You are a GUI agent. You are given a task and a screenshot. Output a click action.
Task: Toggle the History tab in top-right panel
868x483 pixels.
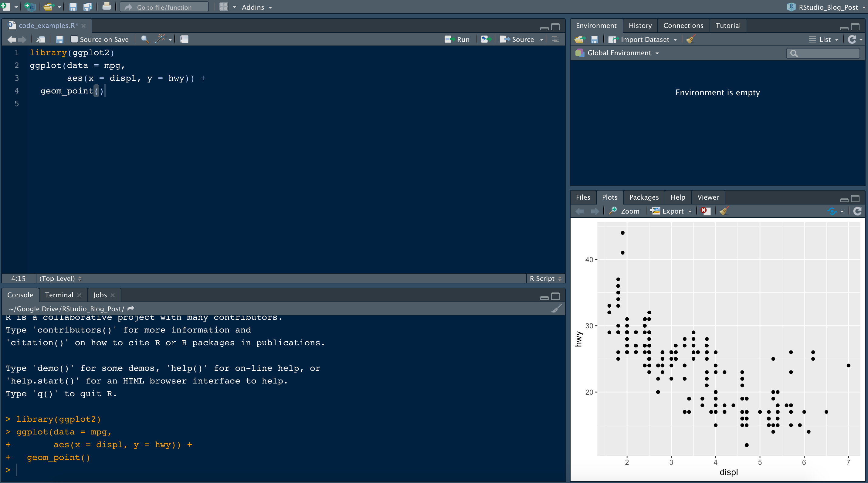(x=639, y=25)
